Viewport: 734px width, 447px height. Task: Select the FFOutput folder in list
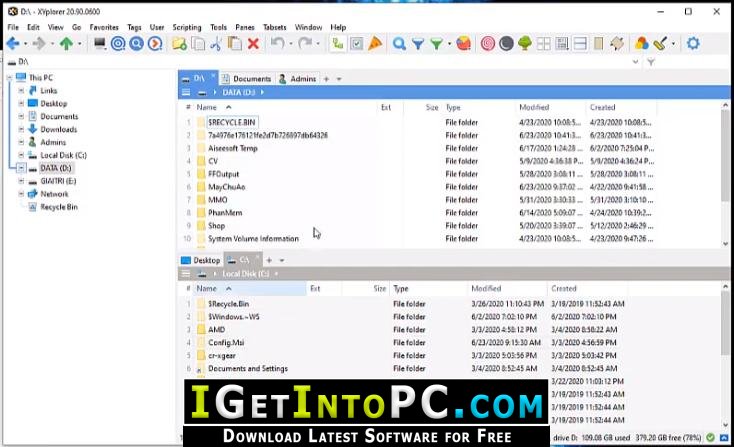(224, 174)
